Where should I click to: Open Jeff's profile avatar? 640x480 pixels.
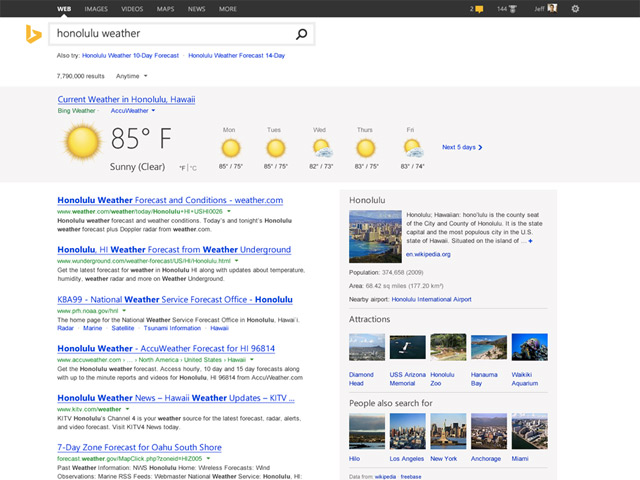pos(552,8)
